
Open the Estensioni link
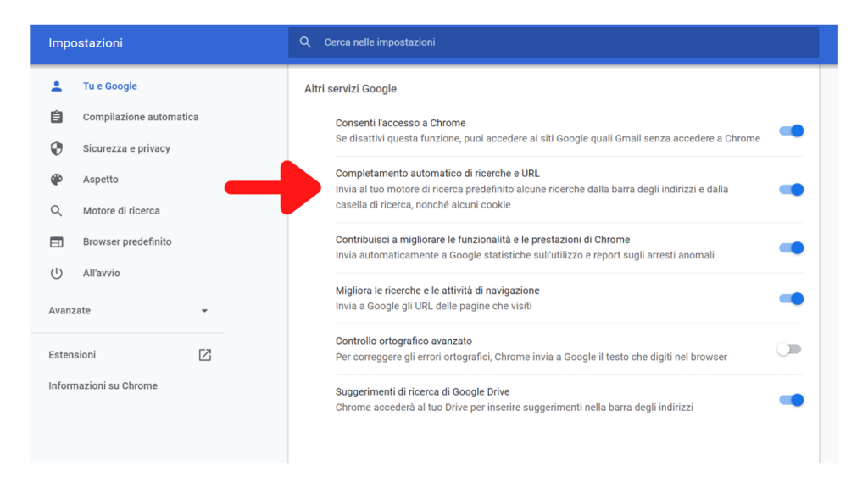tap(72, 355)
